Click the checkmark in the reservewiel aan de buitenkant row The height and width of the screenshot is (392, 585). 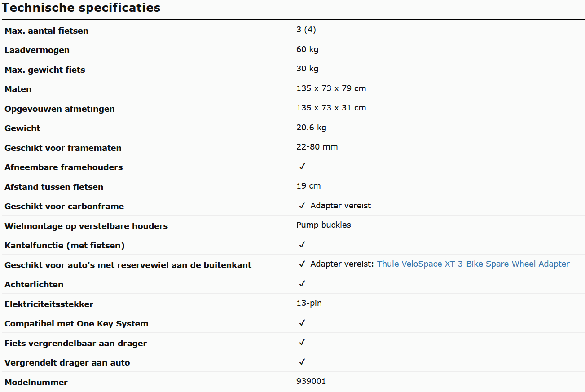point(302,264)
